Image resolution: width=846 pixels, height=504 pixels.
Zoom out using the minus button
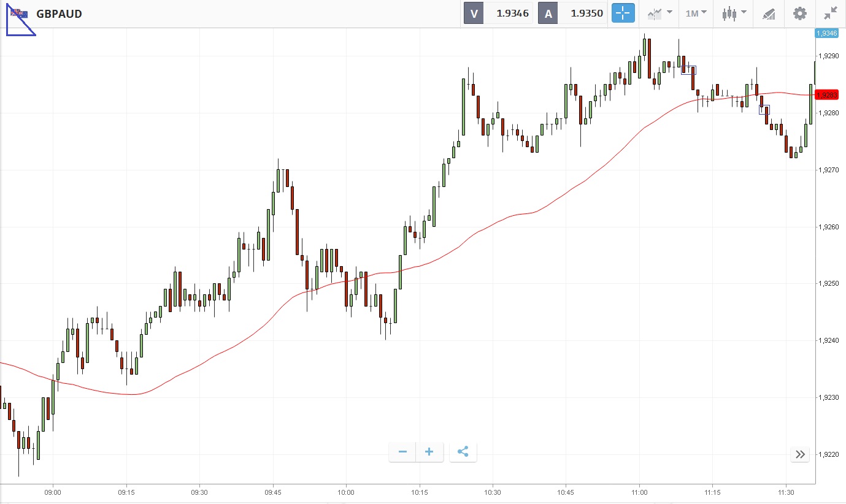[402, 452]
